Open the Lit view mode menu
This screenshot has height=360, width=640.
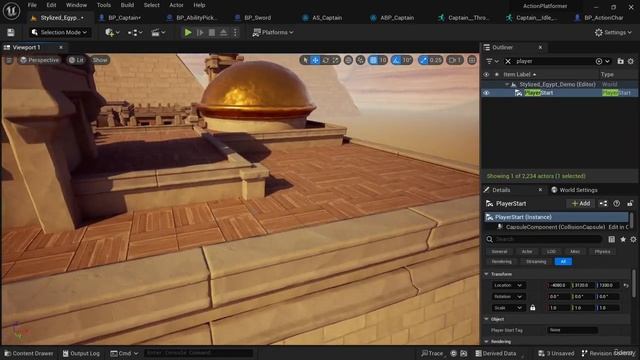point(76,60)
